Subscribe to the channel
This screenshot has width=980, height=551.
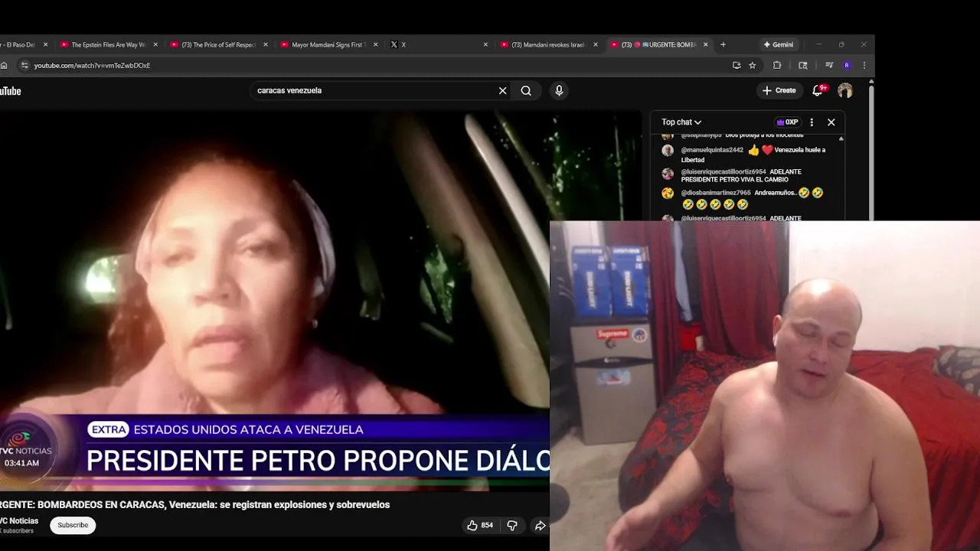point(73,525)
